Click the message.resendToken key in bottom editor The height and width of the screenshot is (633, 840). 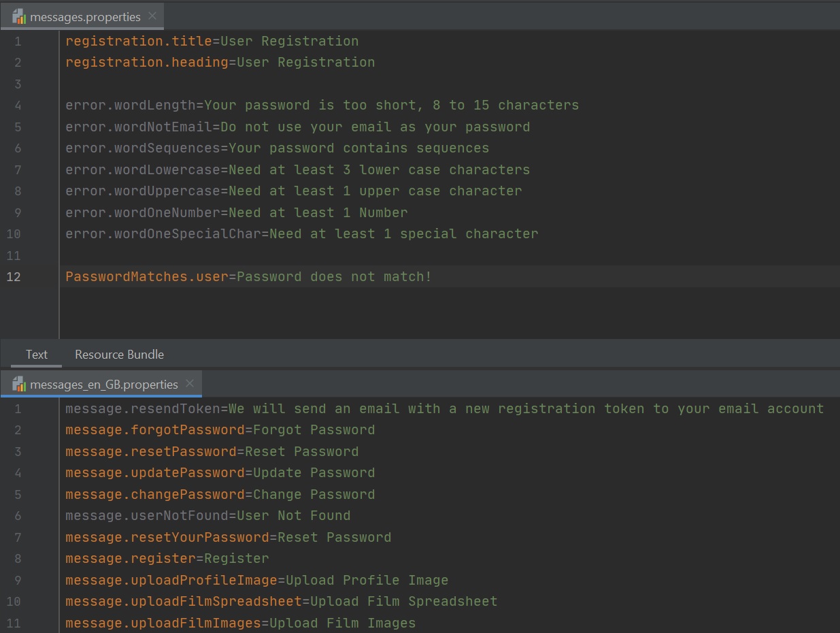[143, 409]
